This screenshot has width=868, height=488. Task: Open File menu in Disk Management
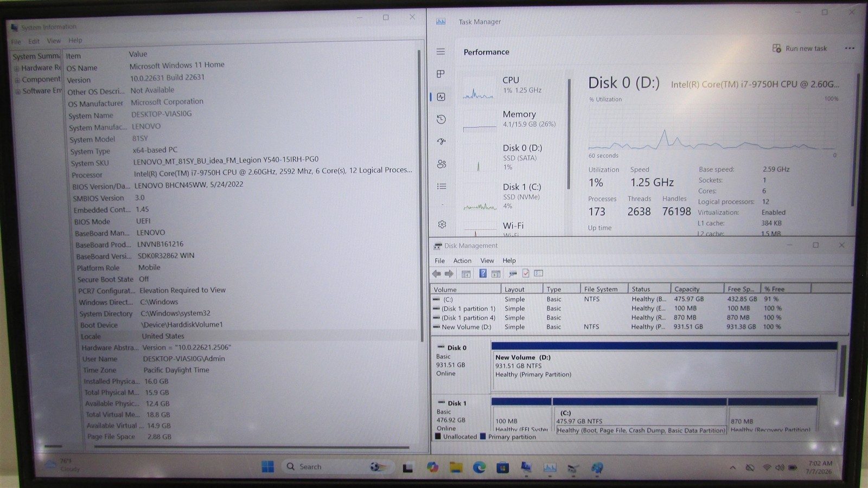click(439, 261)
